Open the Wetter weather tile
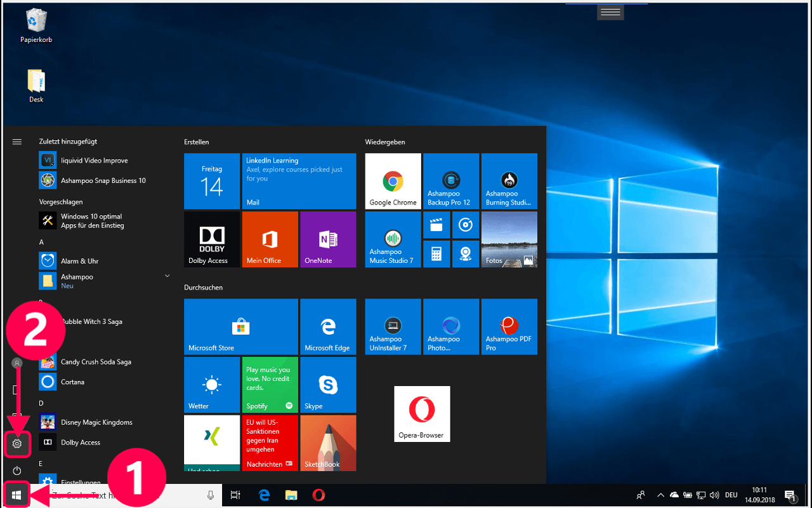Screen dimensions: 812x508 coord(212,385)
